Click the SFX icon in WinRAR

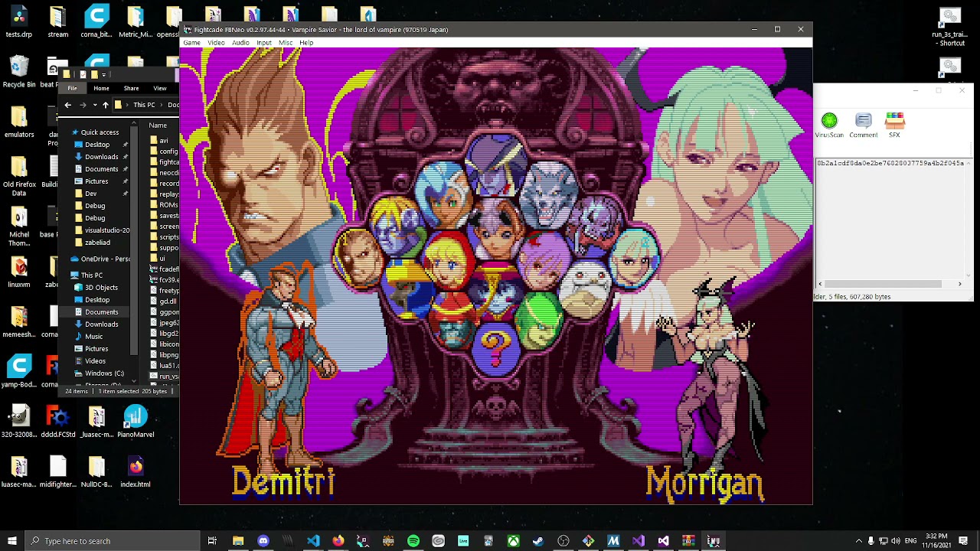894,126
